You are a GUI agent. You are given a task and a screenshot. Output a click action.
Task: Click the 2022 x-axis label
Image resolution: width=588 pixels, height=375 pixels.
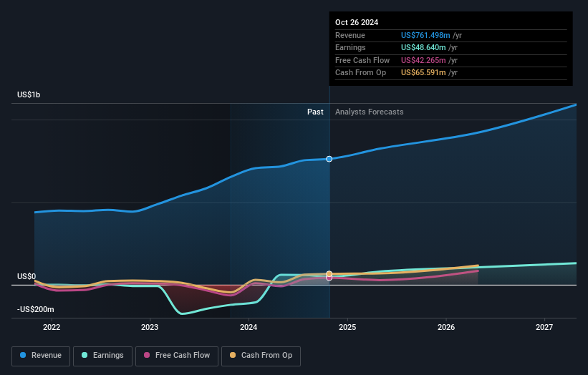[52, 327]
